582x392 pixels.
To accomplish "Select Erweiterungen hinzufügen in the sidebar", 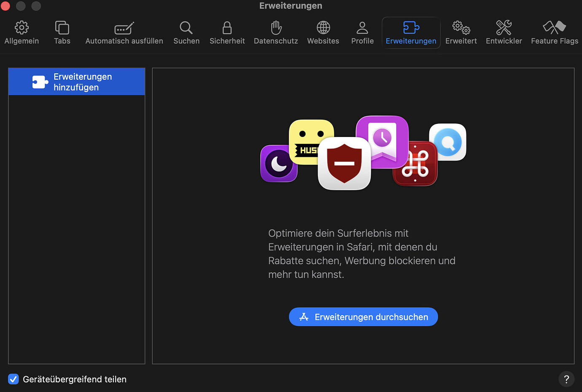I will tap(77, 82).
